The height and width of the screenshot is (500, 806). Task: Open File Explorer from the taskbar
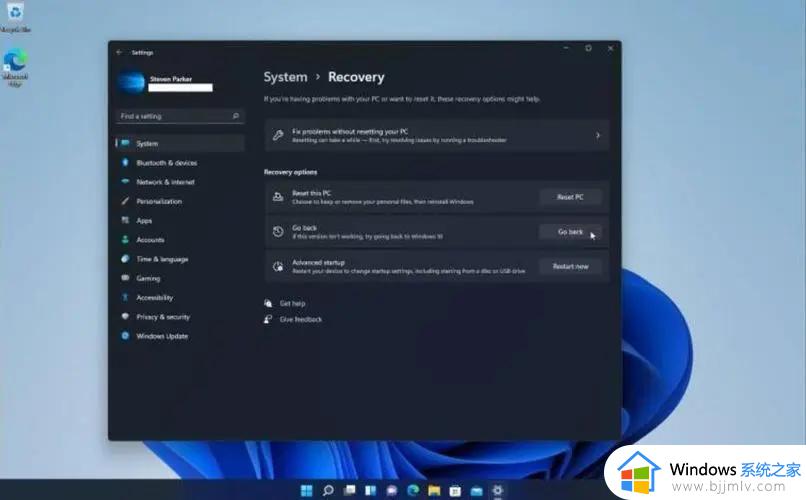coord(434,490)
